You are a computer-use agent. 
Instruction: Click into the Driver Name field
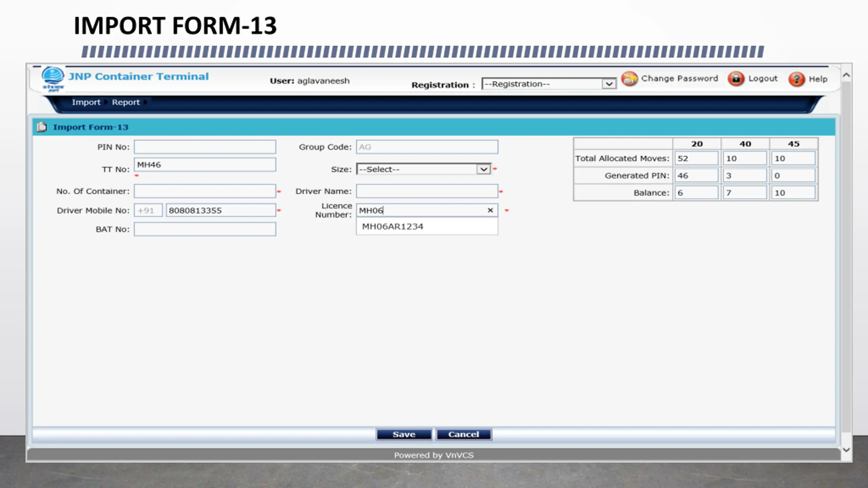pyautogui.click(x=427, y=191)
